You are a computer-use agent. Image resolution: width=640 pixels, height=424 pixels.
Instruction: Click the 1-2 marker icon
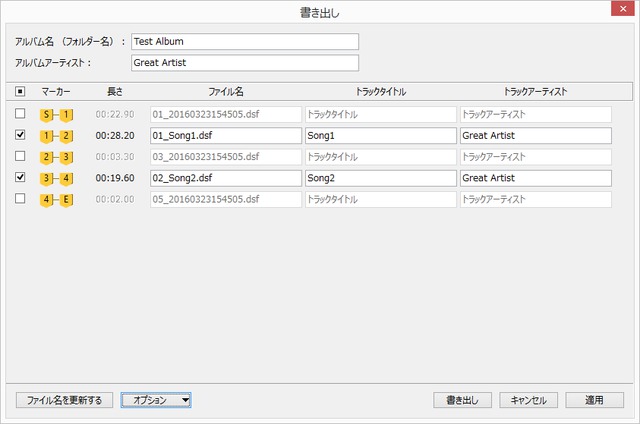point(56,135)
